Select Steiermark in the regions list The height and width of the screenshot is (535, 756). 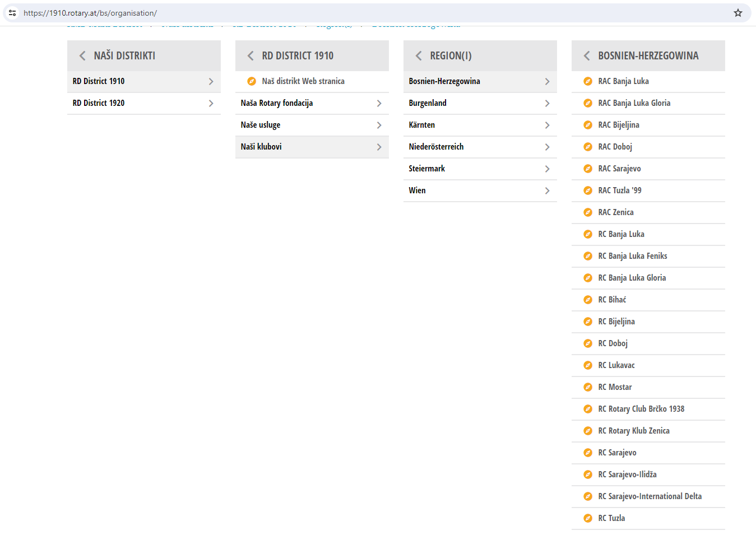click(426, 169)
